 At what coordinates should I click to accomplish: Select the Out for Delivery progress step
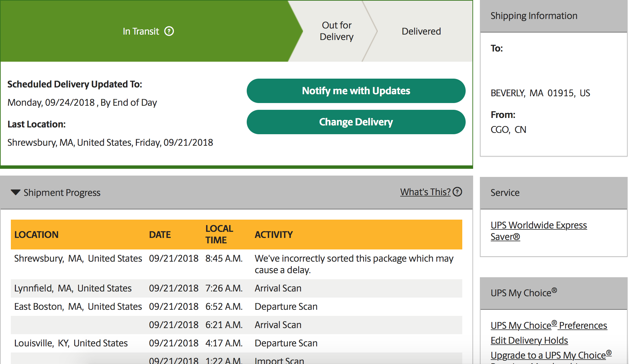click(x=337, y=31)
